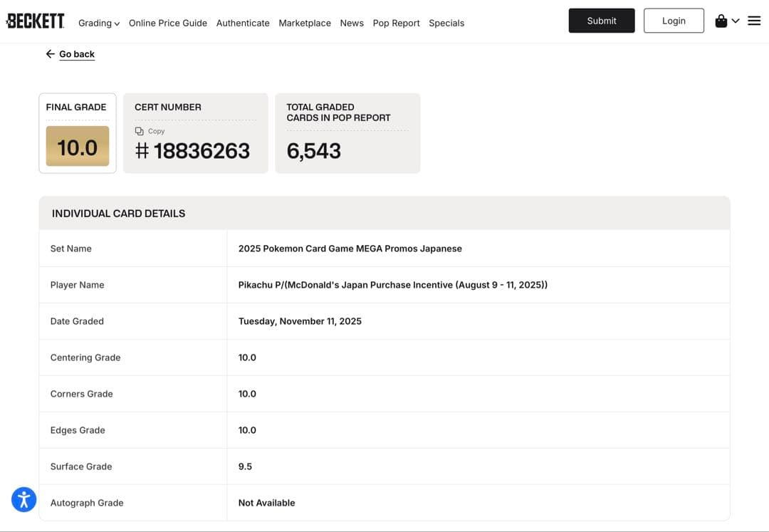Click the accessibility widget icon
The image size is (769, 532).
click(23, 499)
